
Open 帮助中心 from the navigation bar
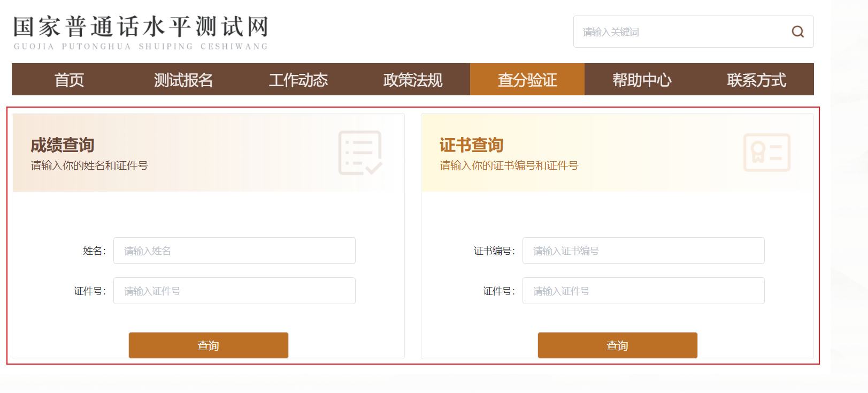click(x=642, y=80)
